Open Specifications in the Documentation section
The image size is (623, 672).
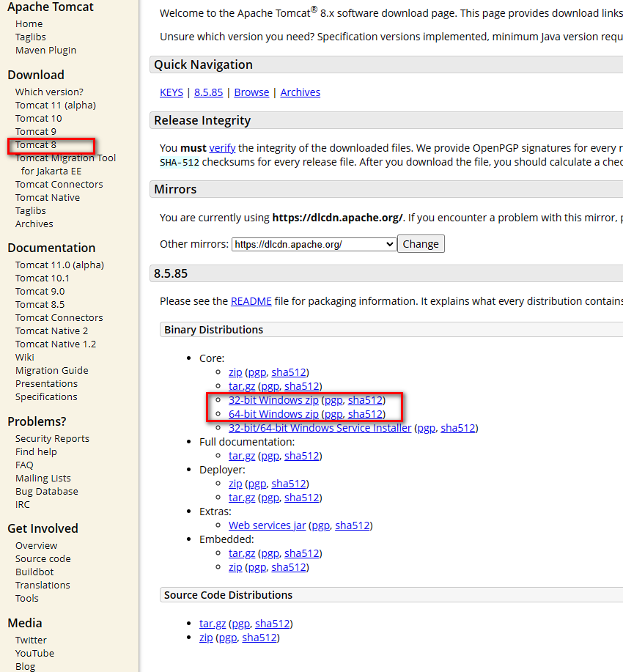click(x=46, y=397)
